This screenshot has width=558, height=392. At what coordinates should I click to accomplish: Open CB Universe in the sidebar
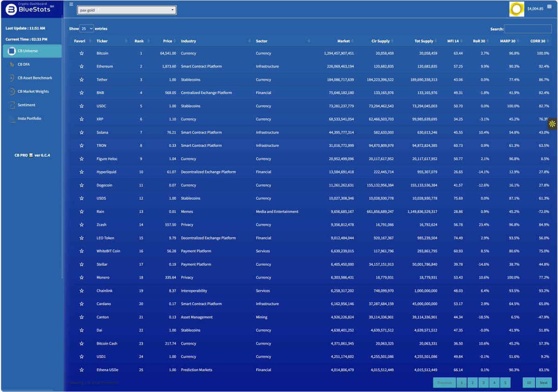pyautogui.click(x=32, y=51)
